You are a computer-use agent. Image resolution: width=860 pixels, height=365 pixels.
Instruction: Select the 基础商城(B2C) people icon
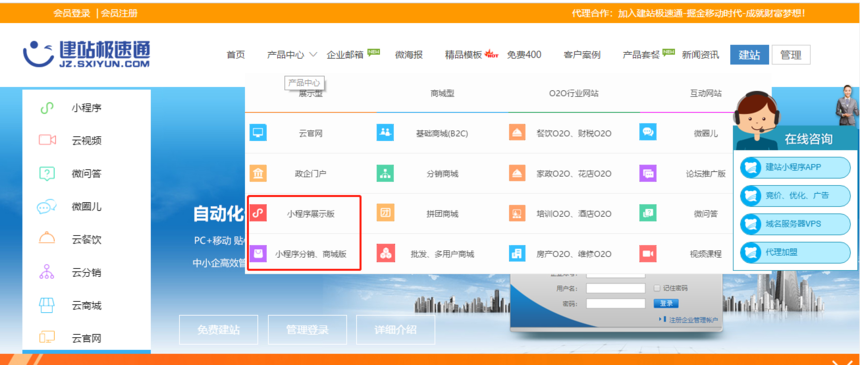pos(385,132)
